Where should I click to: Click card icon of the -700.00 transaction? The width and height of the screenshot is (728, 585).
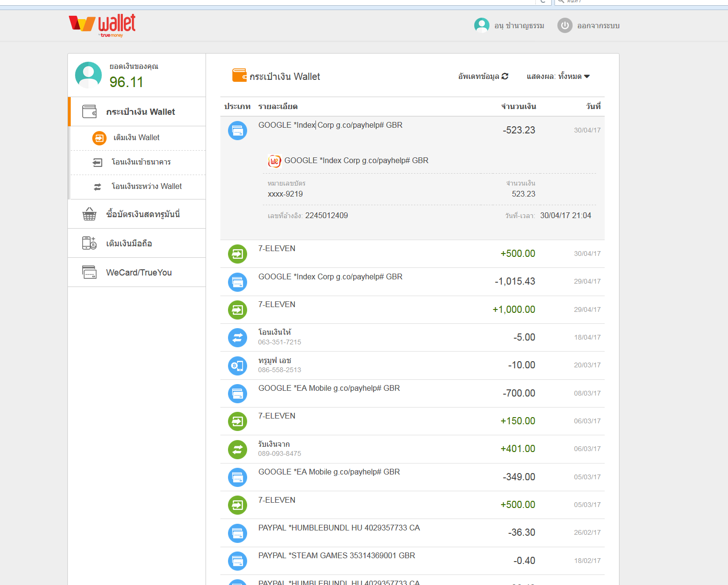pos(238,394)
